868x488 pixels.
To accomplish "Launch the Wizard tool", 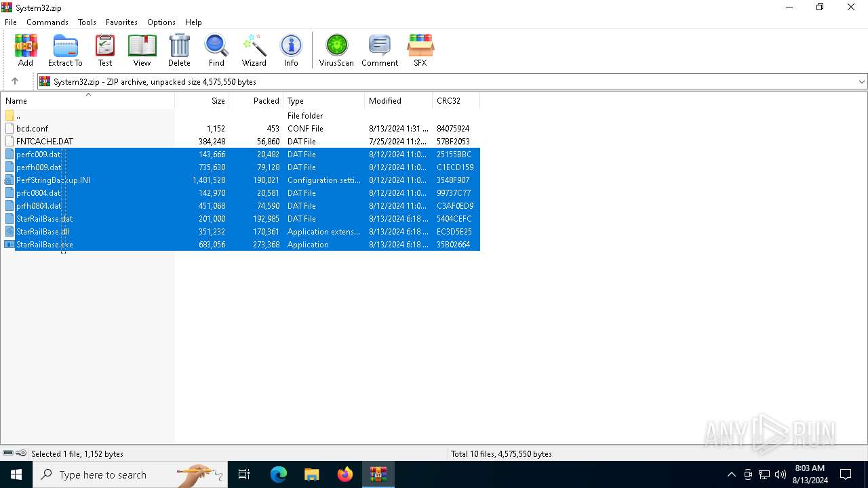I will 254,50.
